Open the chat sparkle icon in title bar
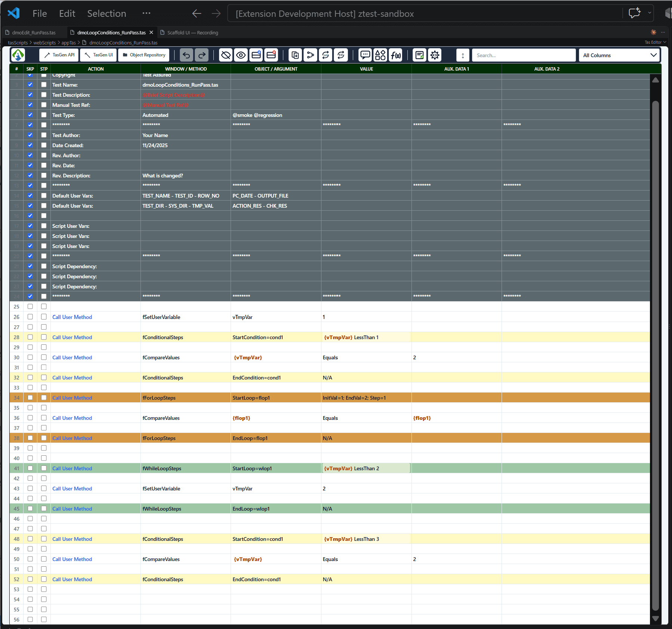Screen dimensions: 672x629 tap(634, 13)
